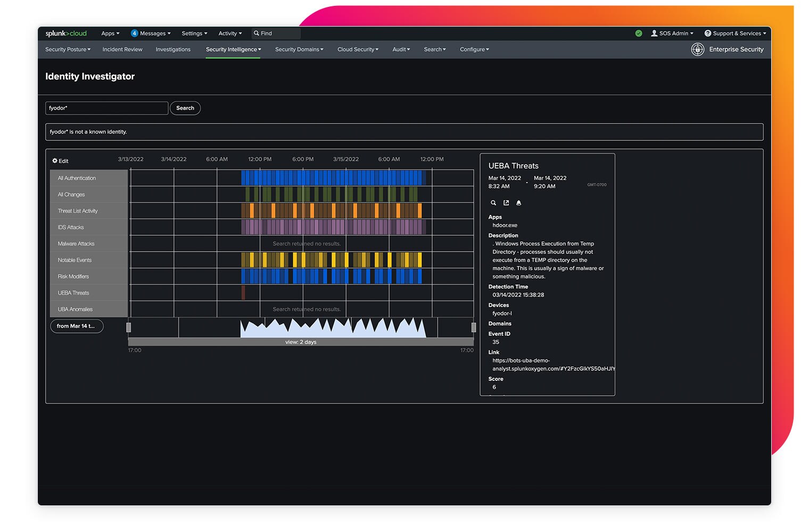Open the Messages notification badge
The height and width of the screenshot is (532, 809).
[135, 34]
